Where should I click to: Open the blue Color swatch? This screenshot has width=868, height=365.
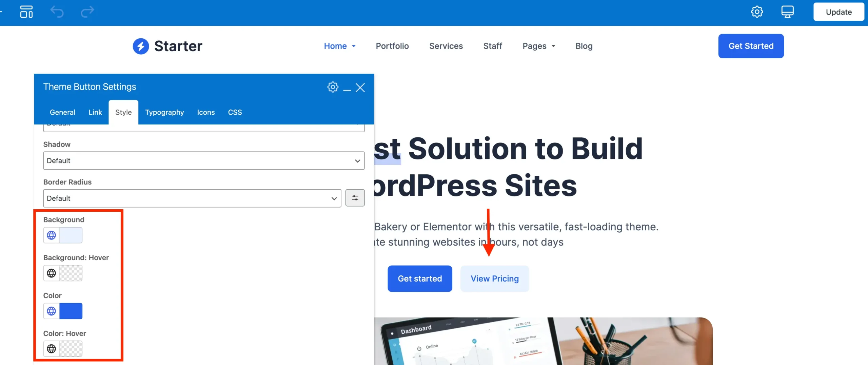[x=71, y=311]
